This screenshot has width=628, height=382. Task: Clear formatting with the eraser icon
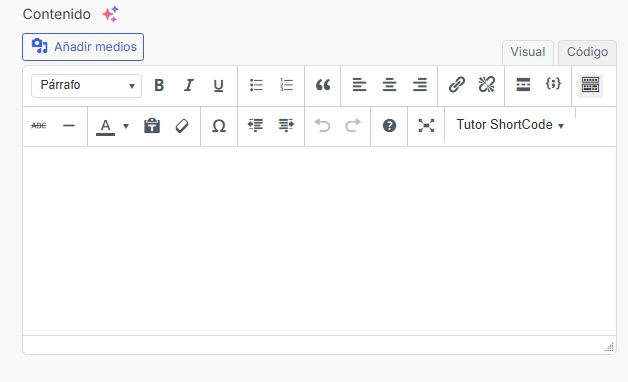pyautogui.click(x=182, y=126)
